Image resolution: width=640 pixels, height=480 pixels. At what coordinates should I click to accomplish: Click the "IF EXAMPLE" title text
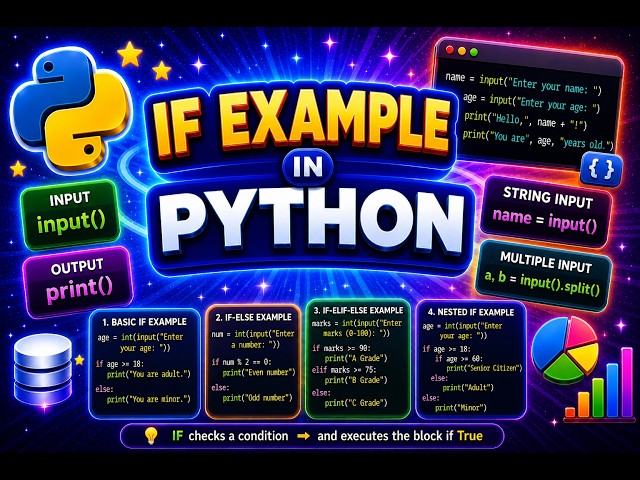click(x=301, y=125)
